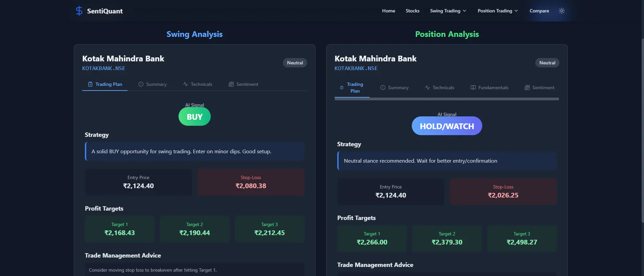Open the Position Trading menu label
The height and width of the screenshot is (276, 644).
(495, 11)
